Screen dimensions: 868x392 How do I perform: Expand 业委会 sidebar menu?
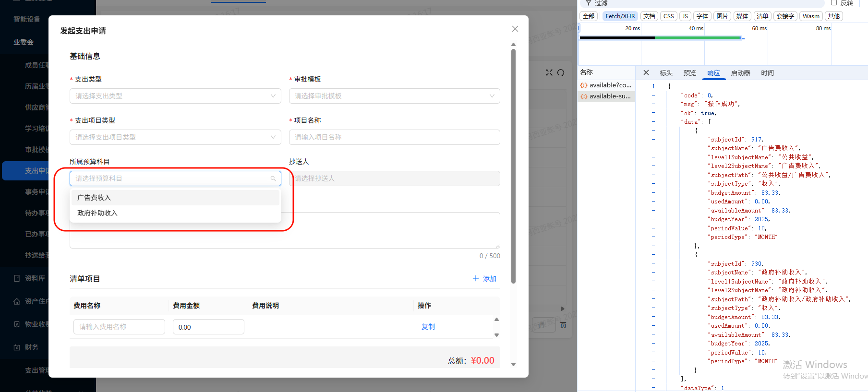tap(24, 42)
